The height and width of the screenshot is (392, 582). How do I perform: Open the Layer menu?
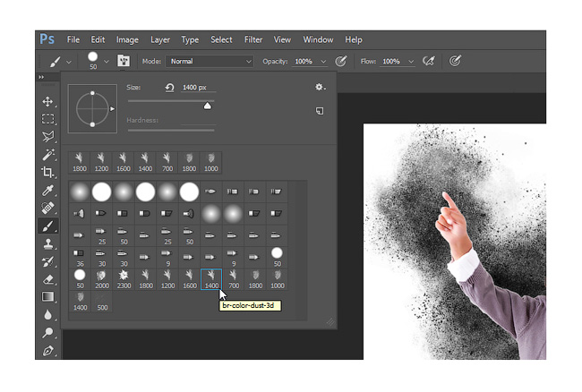point(160,39)
